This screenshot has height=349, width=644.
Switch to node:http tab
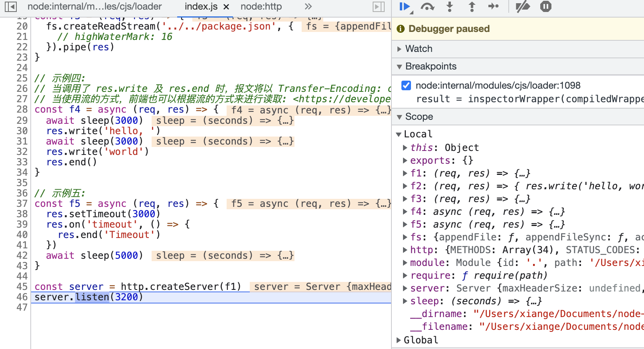(261, 6)
